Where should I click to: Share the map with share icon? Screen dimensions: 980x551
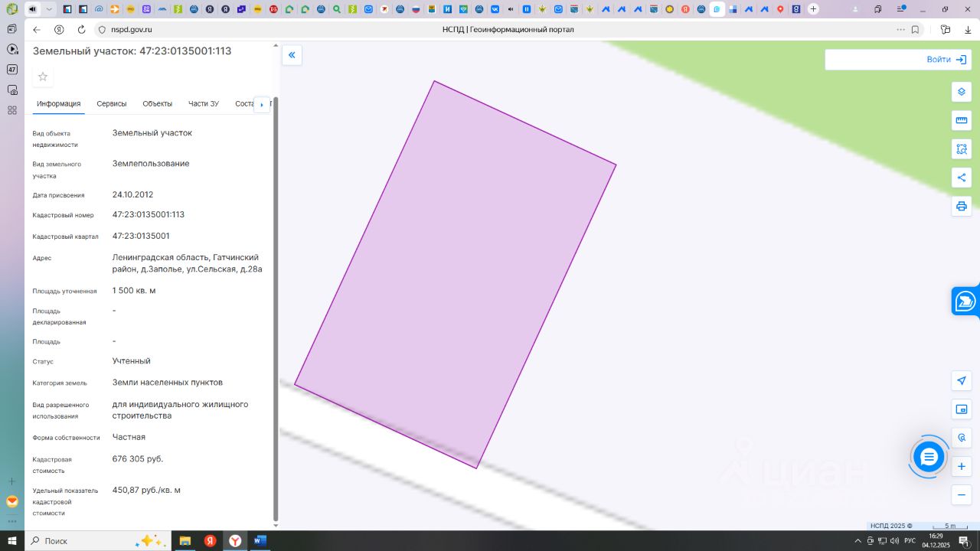pyautogui.click(x=962, y=178)
